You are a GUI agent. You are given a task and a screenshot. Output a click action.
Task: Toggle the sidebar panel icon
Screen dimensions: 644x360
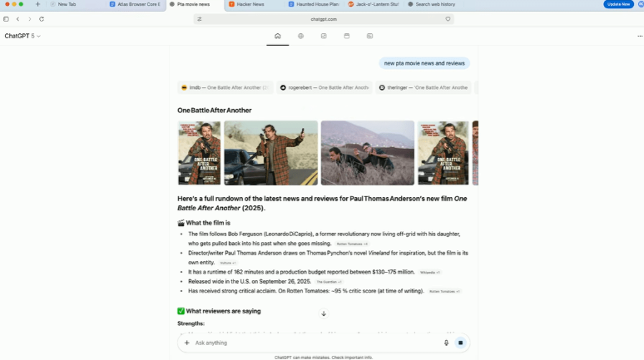click(6, 18)
